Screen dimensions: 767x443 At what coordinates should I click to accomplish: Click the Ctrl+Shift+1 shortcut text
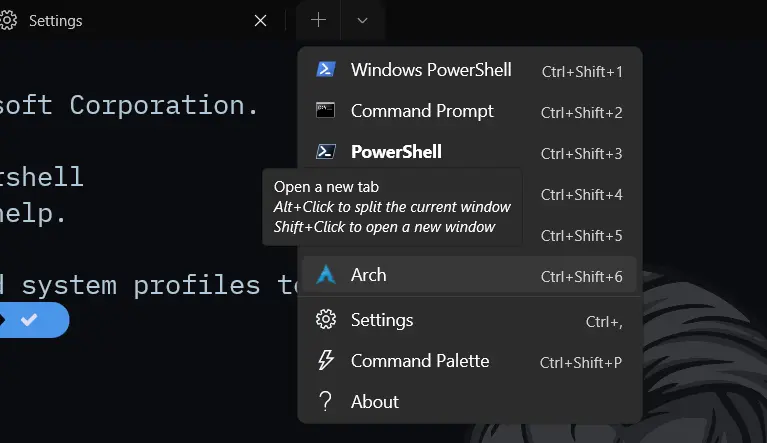[x=582, y=72]
